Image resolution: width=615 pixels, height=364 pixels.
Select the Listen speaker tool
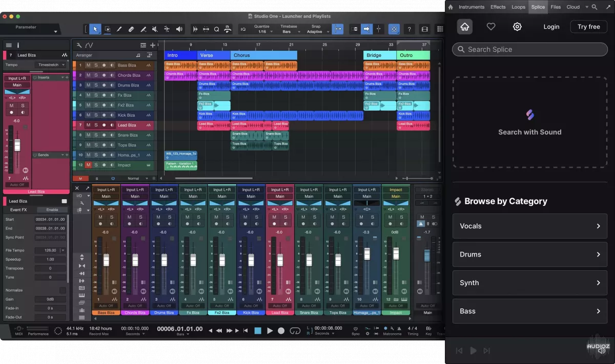[x=179, y=29]
